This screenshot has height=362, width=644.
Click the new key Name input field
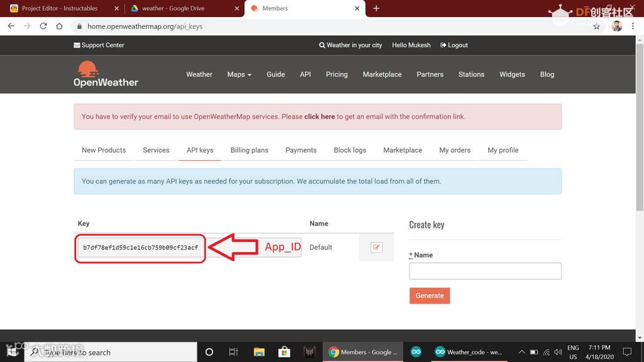485,271
